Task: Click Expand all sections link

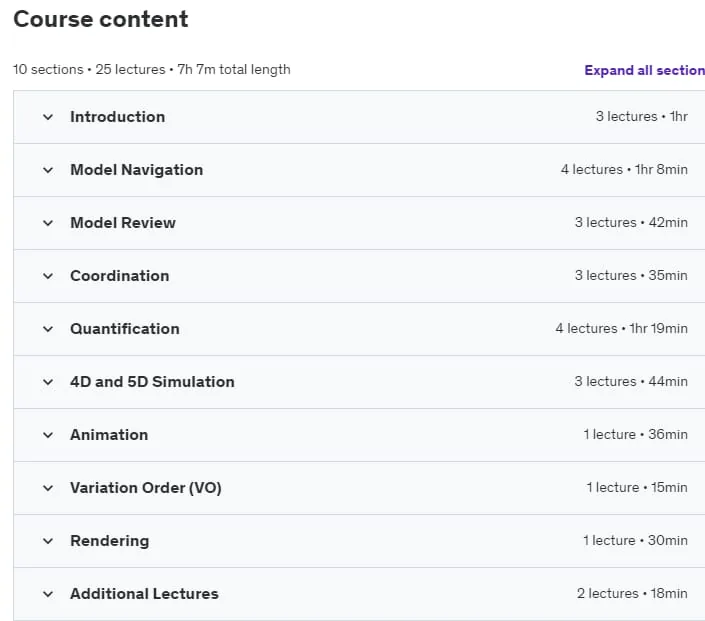Action: coord(644,70)
